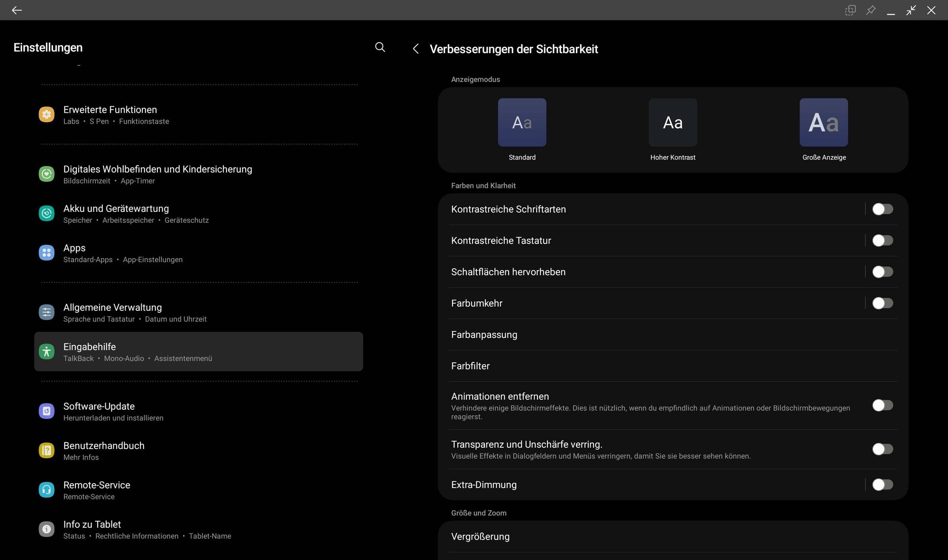
Task: Enable Kontrastreiche Tastatur toggle
Action: [883, 241]
